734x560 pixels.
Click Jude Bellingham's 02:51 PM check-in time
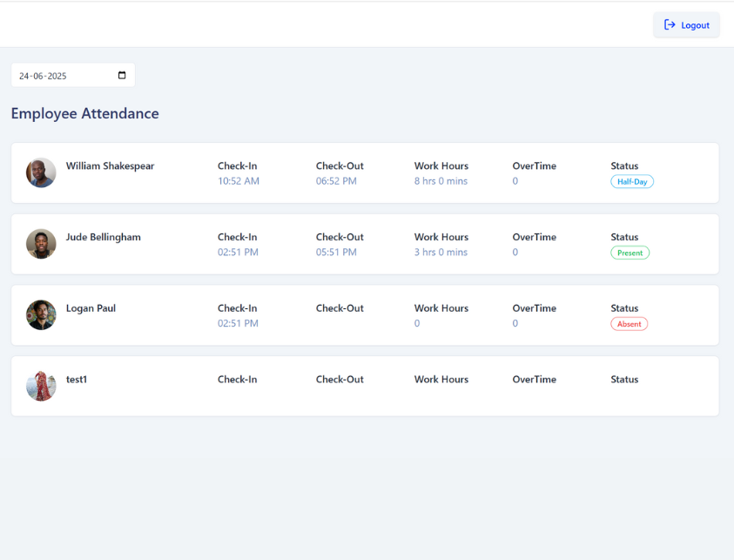point(238,252)
